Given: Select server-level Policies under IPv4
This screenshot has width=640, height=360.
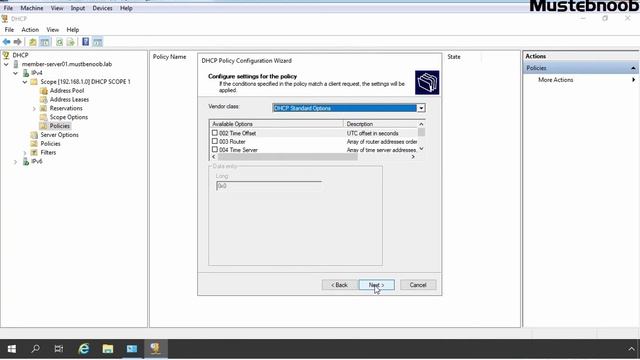Looking at the screenshot, I should coord(51,144).
